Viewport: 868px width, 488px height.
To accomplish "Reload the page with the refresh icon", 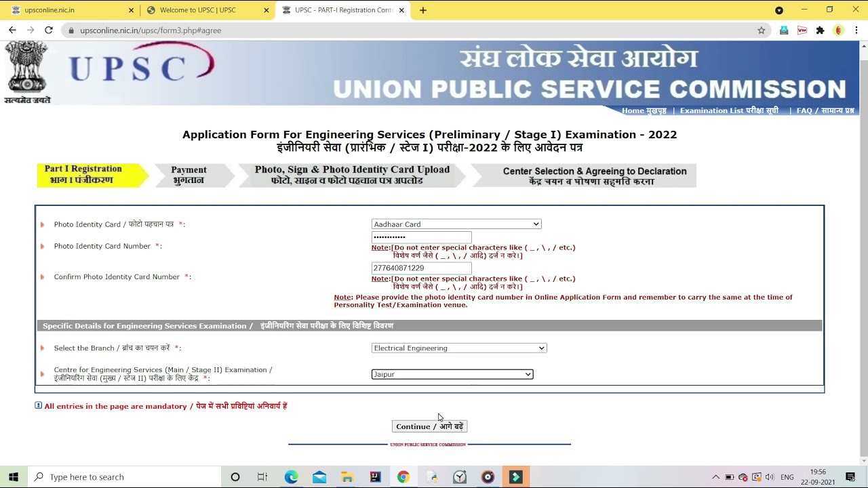I will [49, 30].
